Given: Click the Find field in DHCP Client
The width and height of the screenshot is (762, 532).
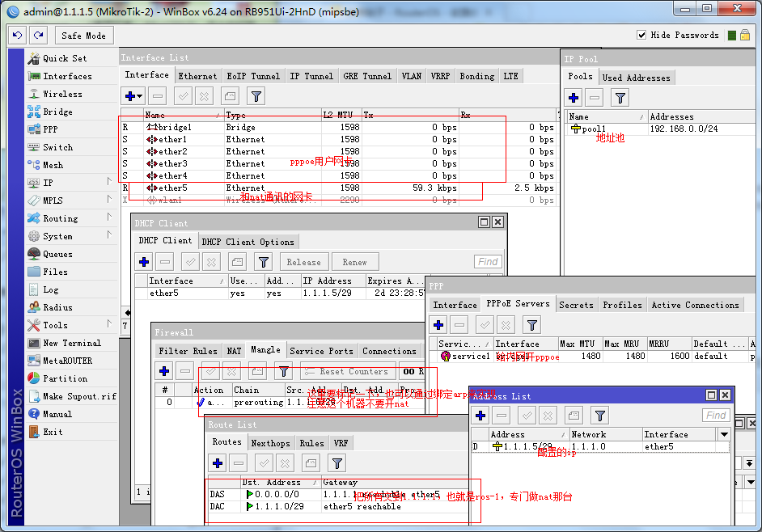Looking at the screenshot, I should click(x=488, y=262).
